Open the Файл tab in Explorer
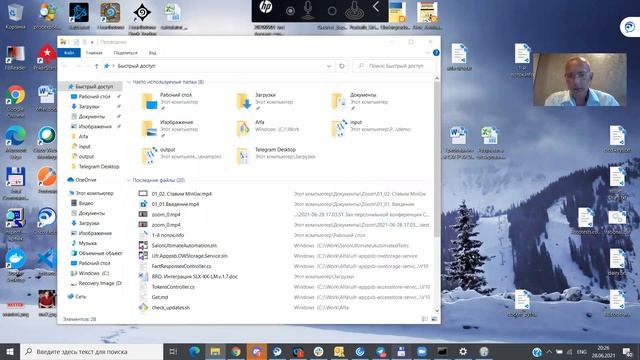Image resolution: width=640 pixels, height=360 pixels. coord(69,53)
